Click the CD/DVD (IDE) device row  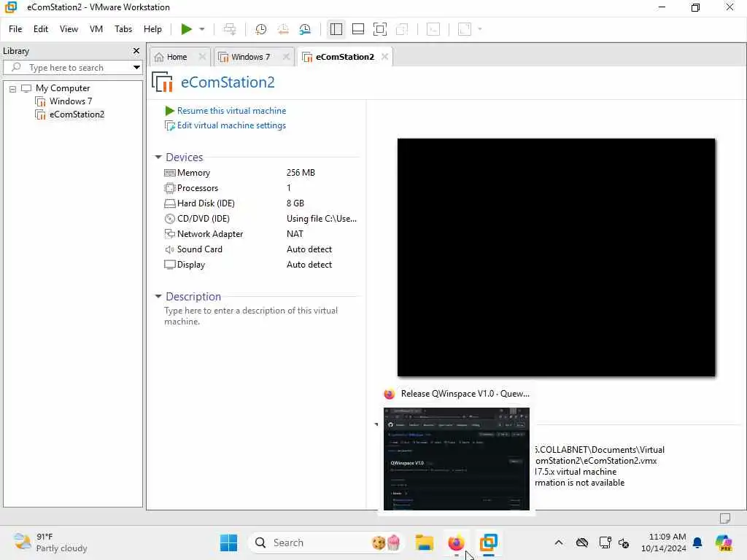[x=260, y=219]
